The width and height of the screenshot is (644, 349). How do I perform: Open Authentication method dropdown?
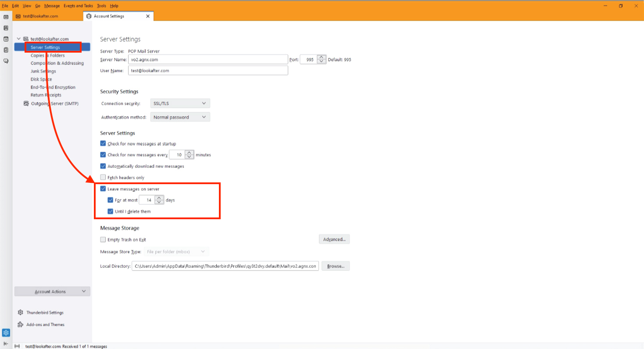pyautogui.click(x=180, y=118)
